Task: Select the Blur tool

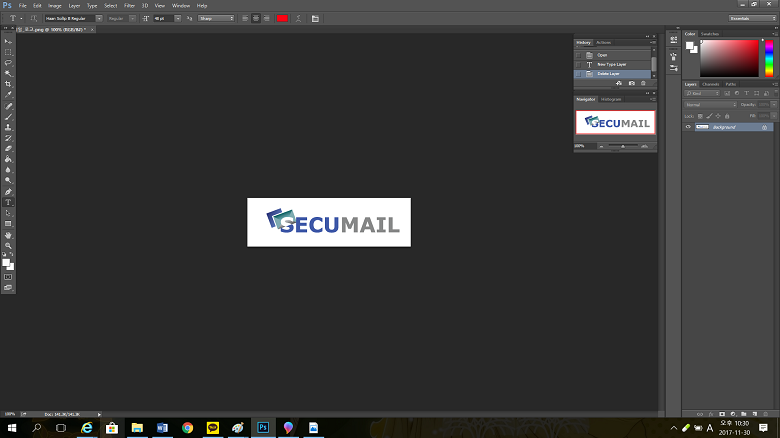Action: click(x=8, y=170)
